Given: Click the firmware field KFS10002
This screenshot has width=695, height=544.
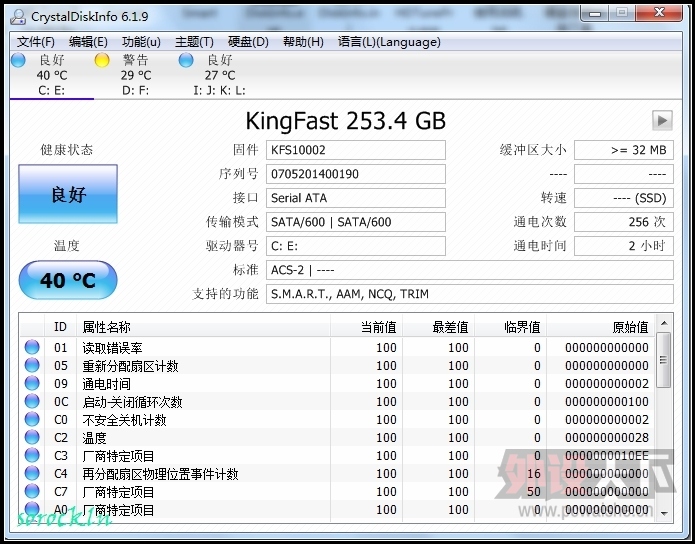Looking at the screenshot, I should pyautogui.click(x=355, y=150).
